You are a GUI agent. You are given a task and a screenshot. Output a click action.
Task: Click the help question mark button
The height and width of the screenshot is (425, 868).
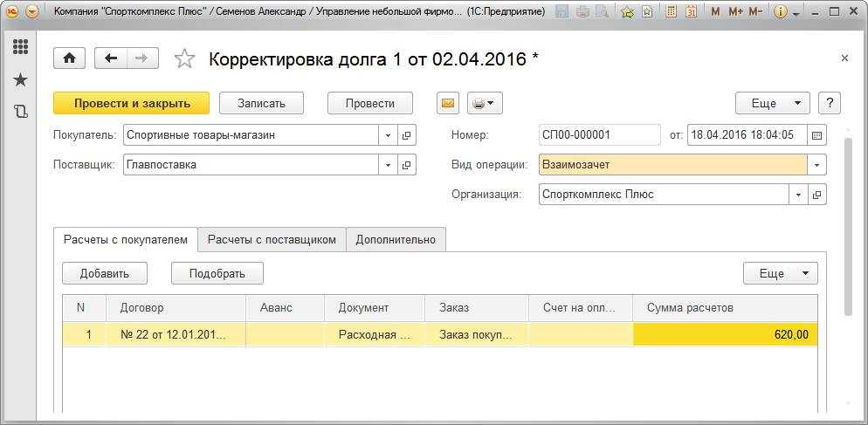pyautogui.click(x=830, y=103)
